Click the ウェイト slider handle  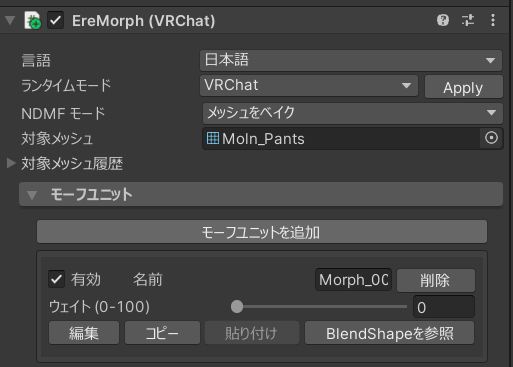click(x=237, y=307)
